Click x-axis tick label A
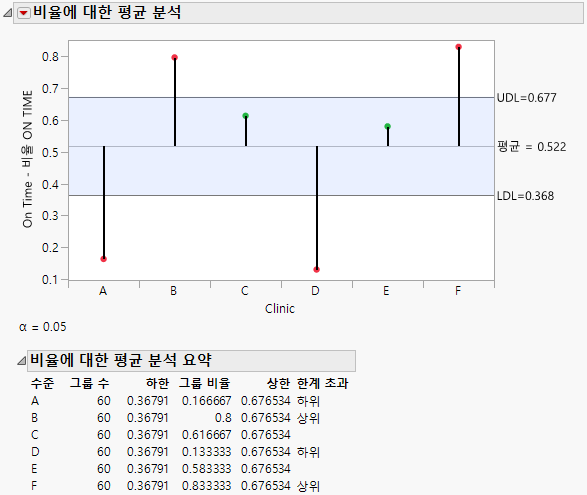 pos(103,291)
